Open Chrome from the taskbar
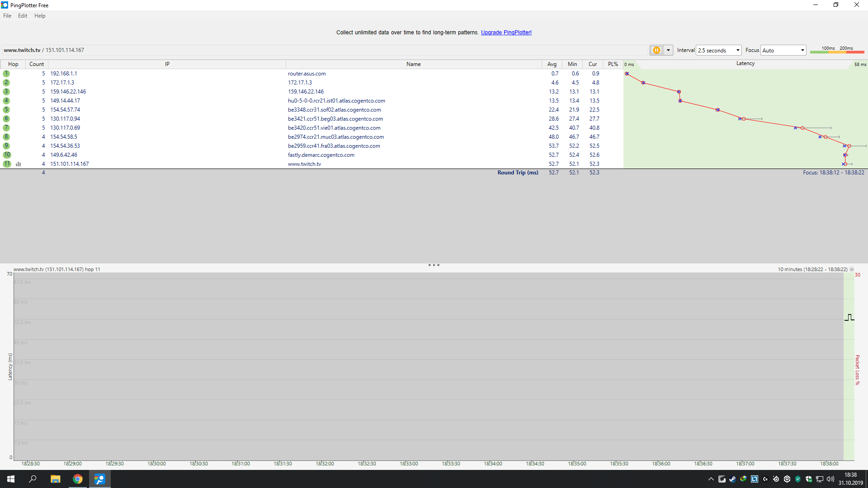Viewport: 868px width, 488px height. 78,479
